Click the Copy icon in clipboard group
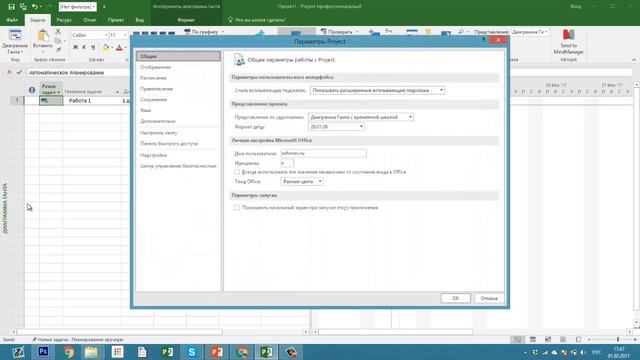Screen dimensions: 640x360 (58, 40)
